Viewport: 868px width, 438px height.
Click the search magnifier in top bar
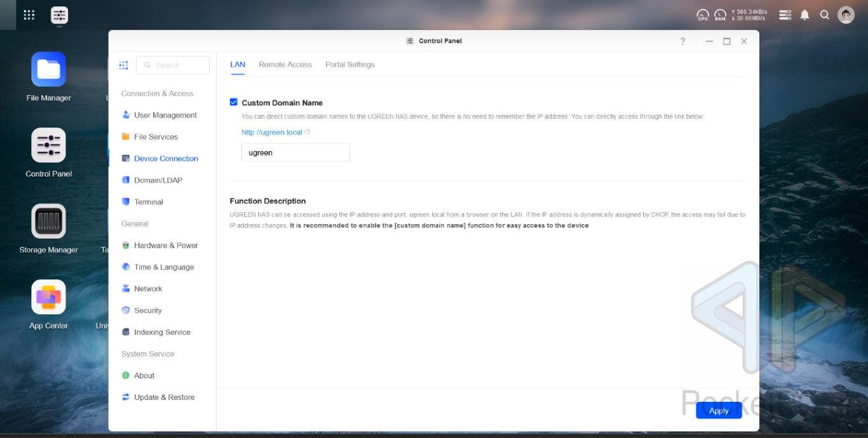825,15
